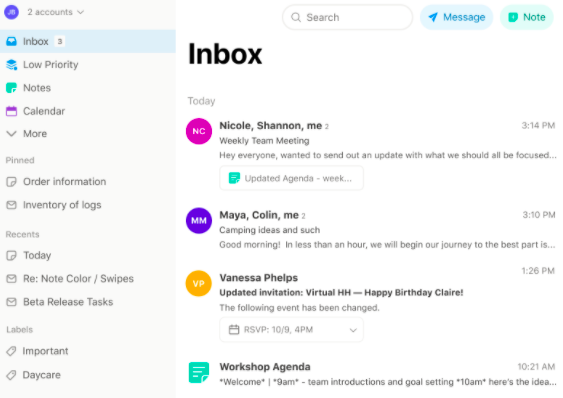563x398 pixels.
Task: Open the Calendar section label
Action: click(x=44, y=111)
